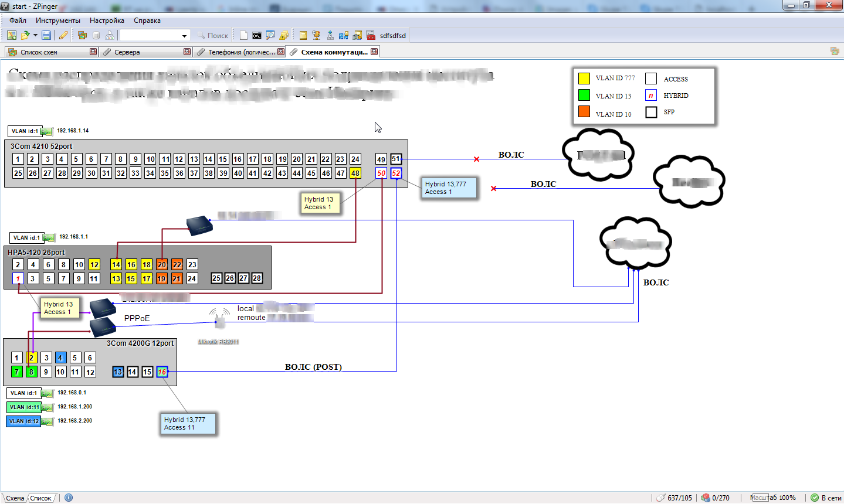Click the yellow VLAN ID 777 legend swatch

coord(584,78)
